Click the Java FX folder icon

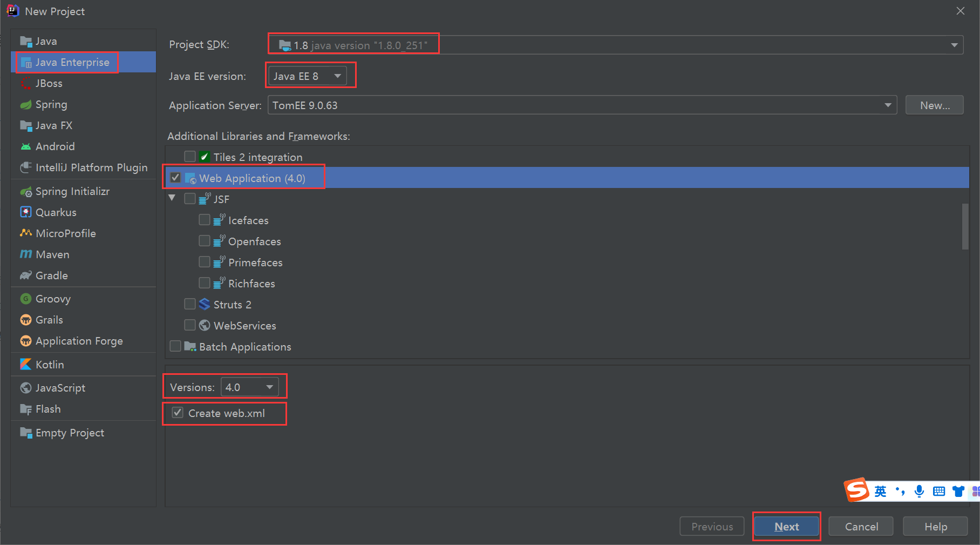click(x=26, y=126)
